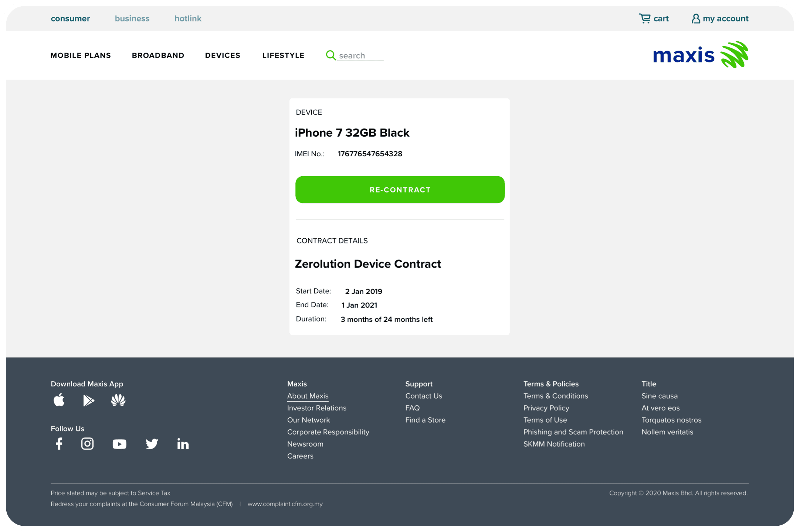The width and height of the screenshot is (800, 532).
Task: Click the my account person icon
Action: (696, 18)
